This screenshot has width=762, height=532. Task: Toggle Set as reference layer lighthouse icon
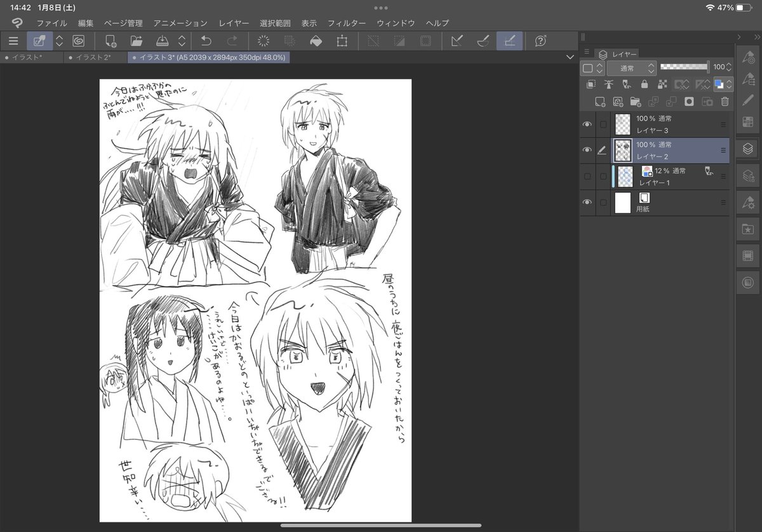click(608, 84)
